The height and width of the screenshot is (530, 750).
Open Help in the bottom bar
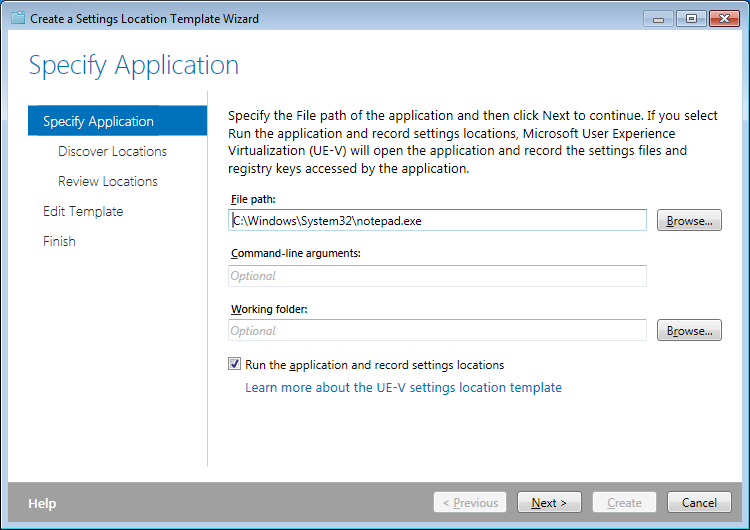42,503
